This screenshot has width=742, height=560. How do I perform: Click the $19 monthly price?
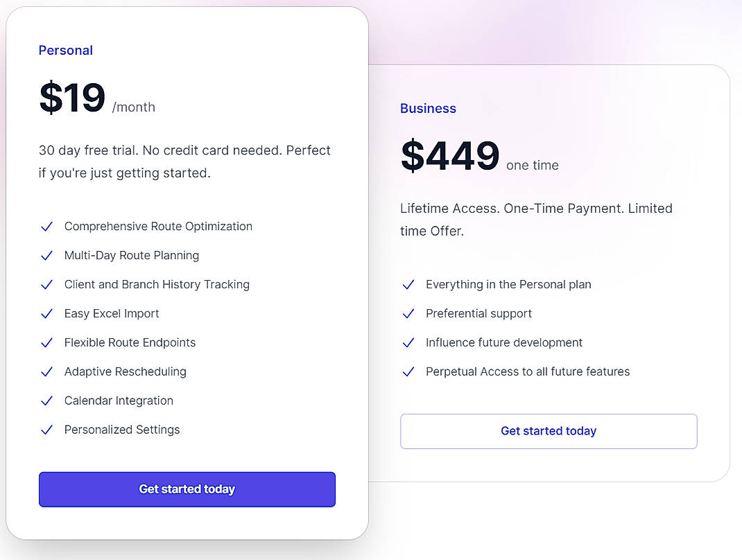(x=71, y=97)
